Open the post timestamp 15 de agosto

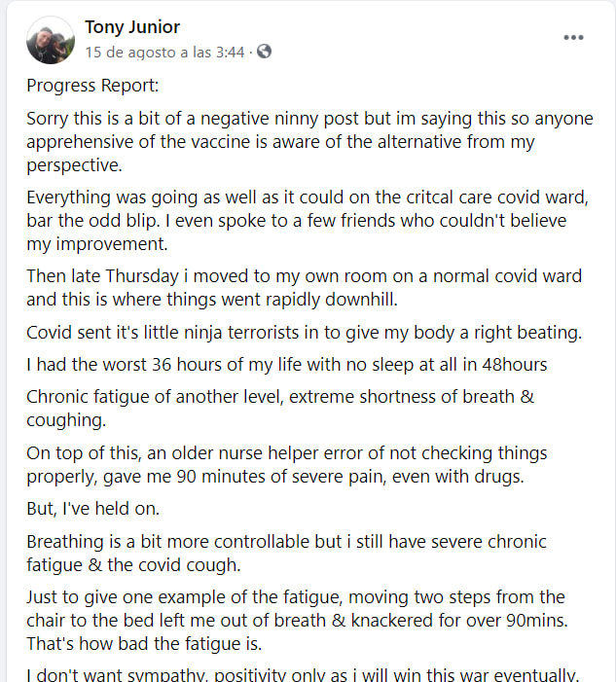[x=164, y=52]
